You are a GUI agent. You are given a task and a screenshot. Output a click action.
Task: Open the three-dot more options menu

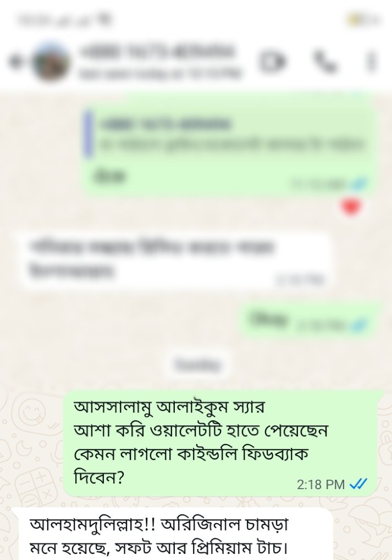point(372,62)
